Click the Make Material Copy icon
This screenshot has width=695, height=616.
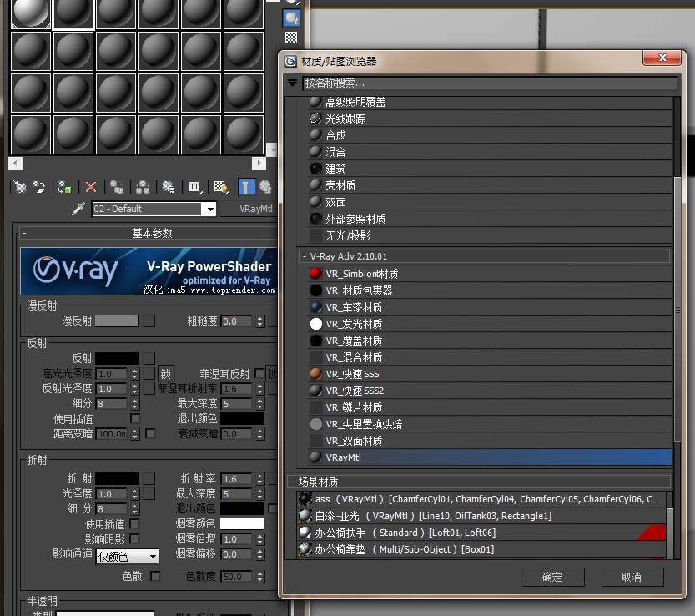click(x=117, y=187)
